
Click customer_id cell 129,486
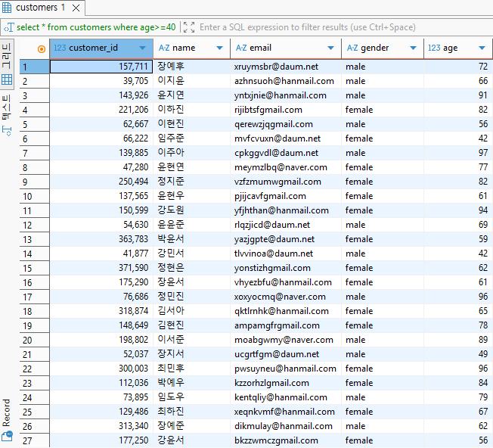101,412
